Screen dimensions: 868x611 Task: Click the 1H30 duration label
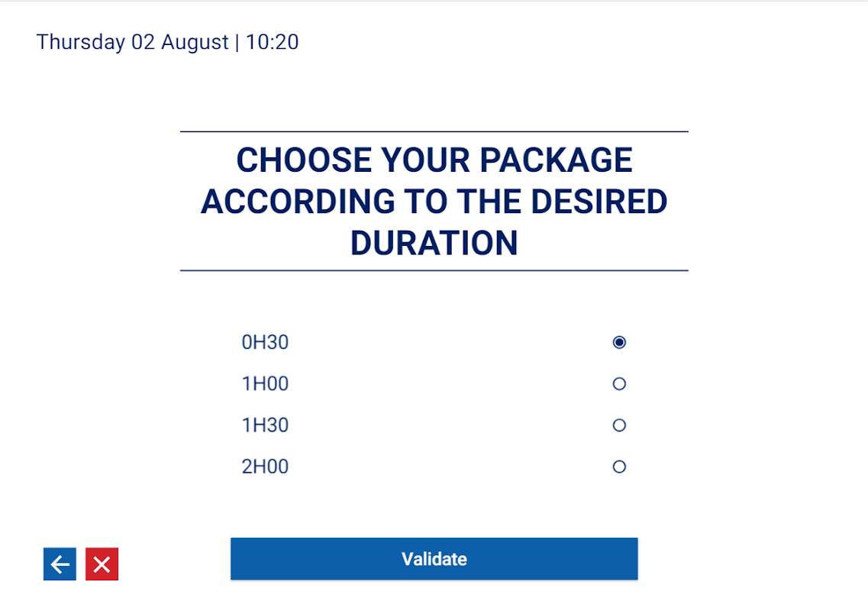[265, 425]
